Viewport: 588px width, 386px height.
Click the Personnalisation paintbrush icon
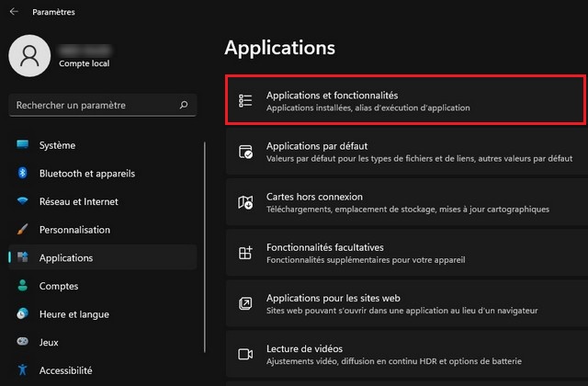(x=22, y=229)
